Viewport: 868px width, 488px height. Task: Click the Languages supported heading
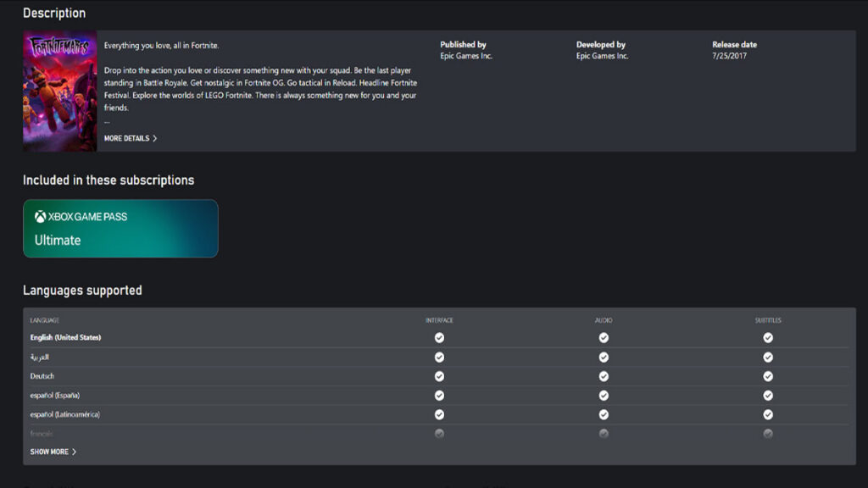click(82, 291)
